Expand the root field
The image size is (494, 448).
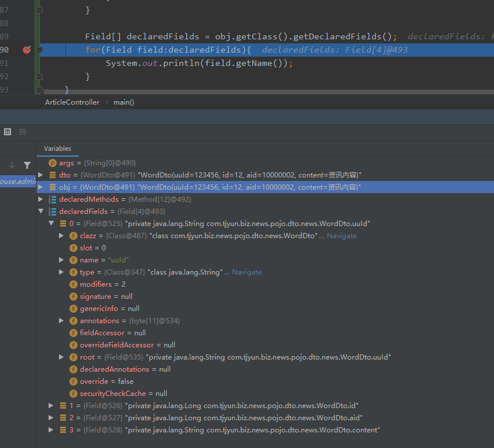point(62,357)
